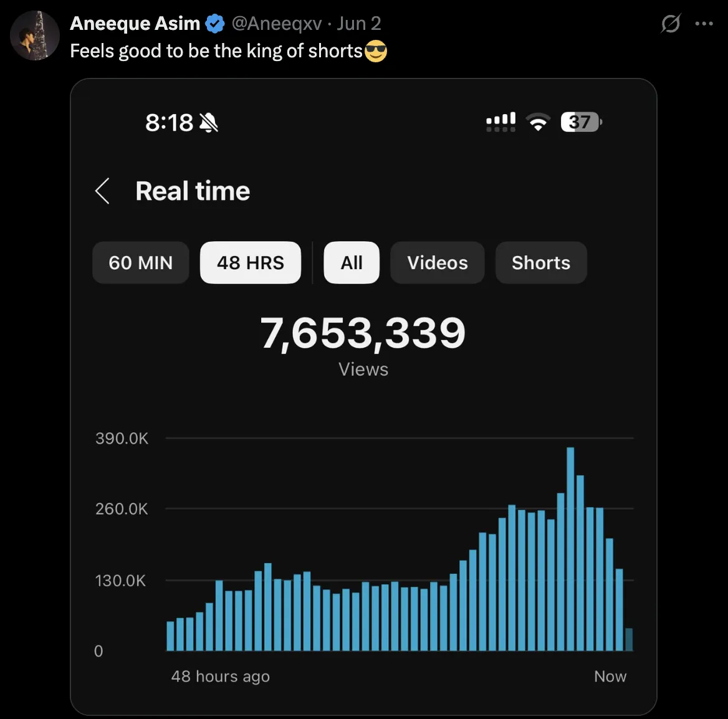Select the All content filter
This screenshot has height=719, width=728.
[352, 263]
